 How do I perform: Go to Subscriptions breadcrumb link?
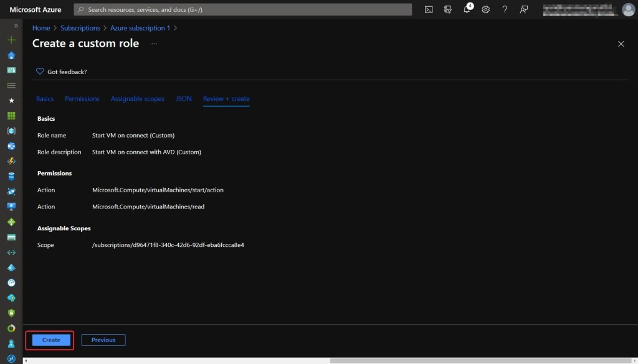pos(80,28)
